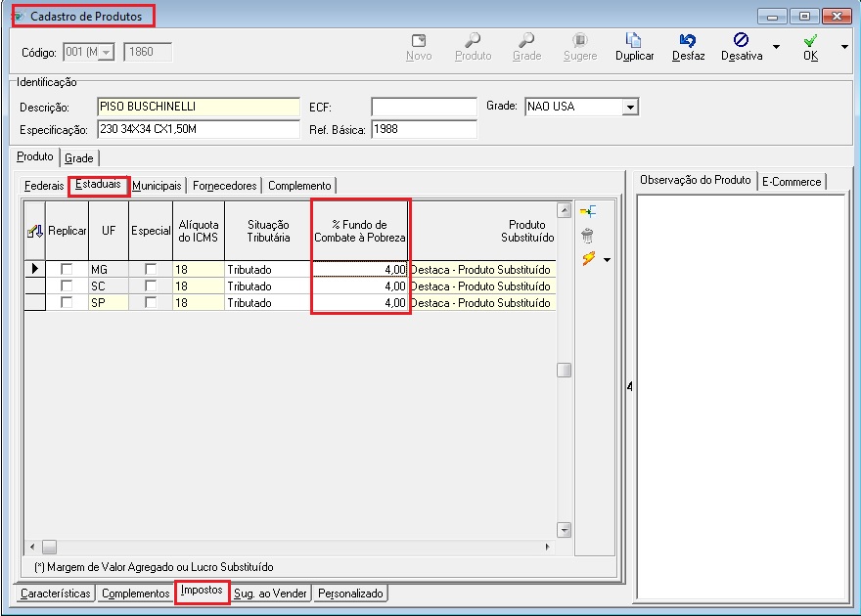Click the Desfaz undo icon
Screen dimensions: 861x616
pos(688,41)
